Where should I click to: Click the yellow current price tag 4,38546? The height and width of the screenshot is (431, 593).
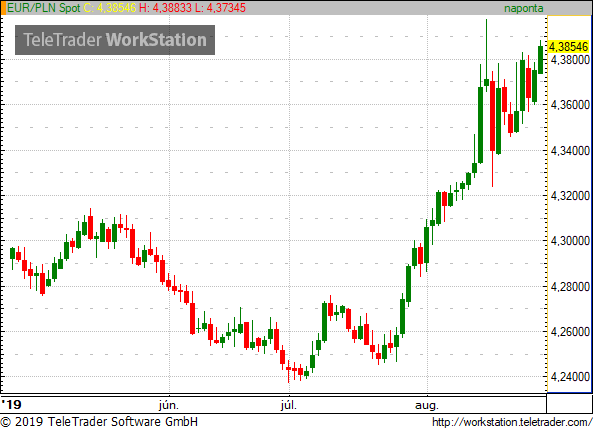pos(568,47)
